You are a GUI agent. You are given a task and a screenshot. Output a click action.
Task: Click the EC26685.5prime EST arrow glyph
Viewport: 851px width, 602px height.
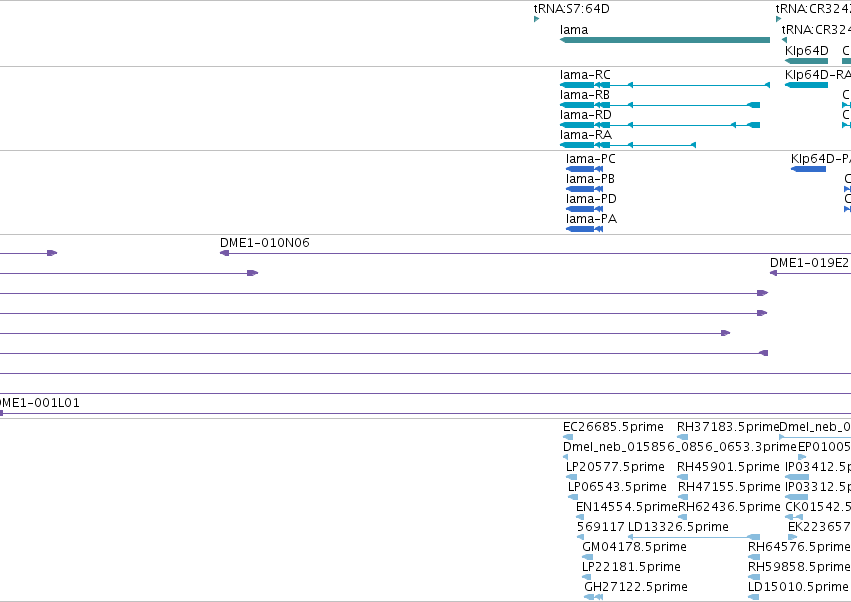[568, 437]
